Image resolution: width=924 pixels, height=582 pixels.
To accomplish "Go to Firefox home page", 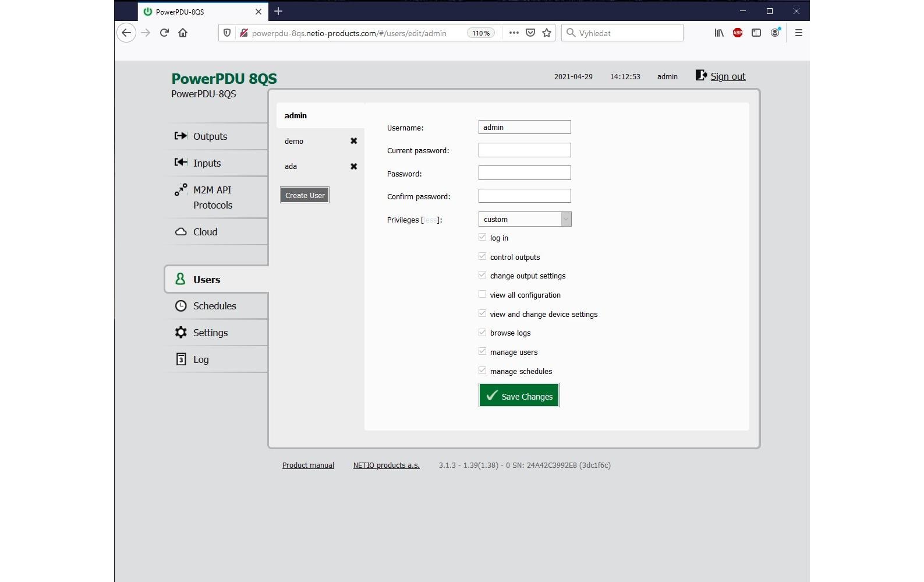I will (x=183, y=33).
